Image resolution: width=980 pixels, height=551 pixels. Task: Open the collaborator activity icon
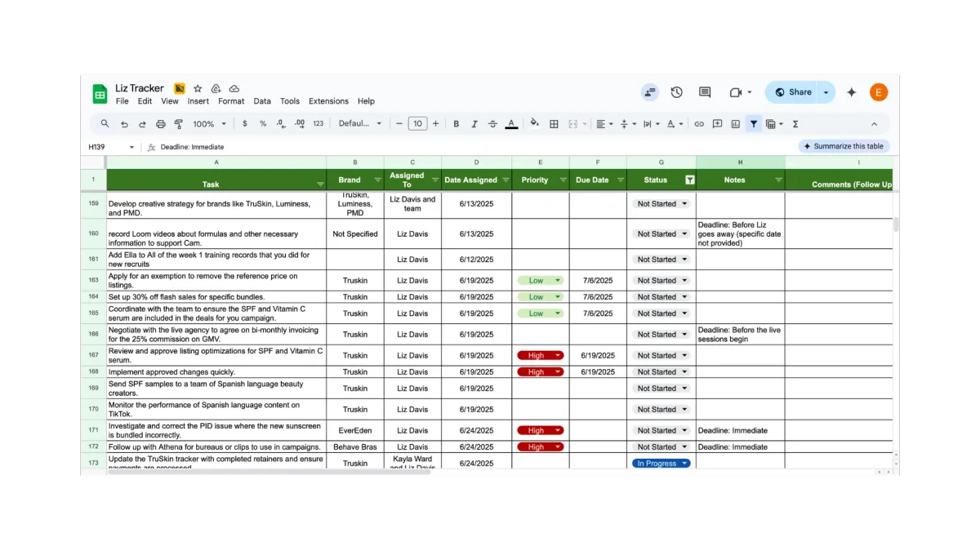click(650, 92)
